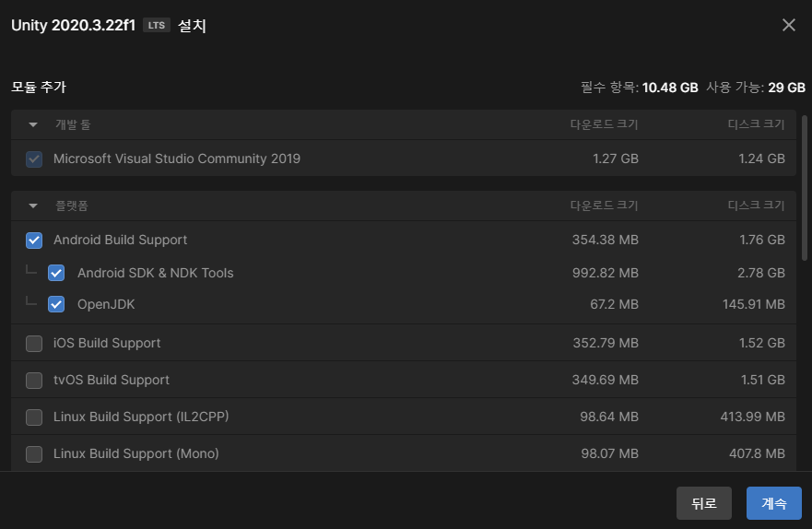
Task: Click the module list scrollbar
Action: [x=805, y=187]
